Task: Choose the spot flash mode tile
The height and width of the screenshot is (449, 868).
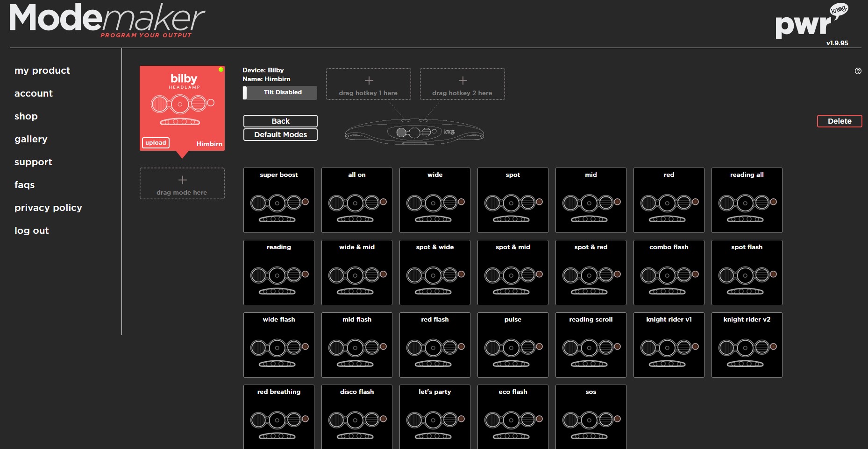Action: click(747, 273)
